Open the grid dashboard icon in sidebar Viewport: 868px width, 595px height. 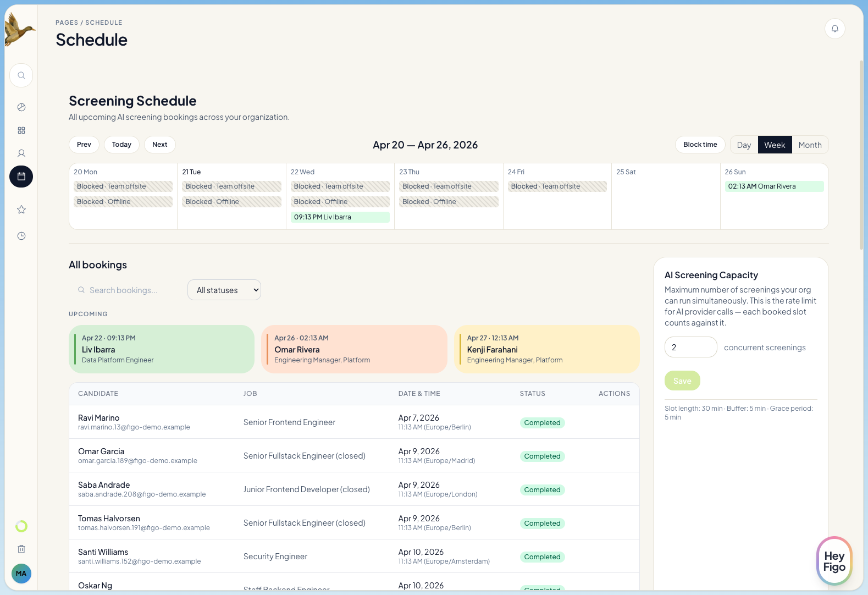coord(21,130)
